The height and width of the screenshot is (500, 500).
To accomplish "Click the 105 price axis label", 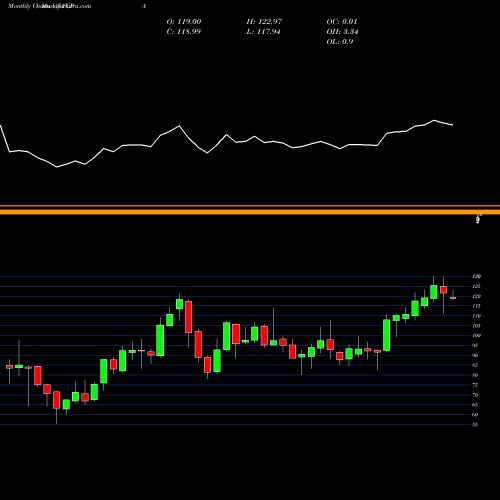I will point(477,326).
